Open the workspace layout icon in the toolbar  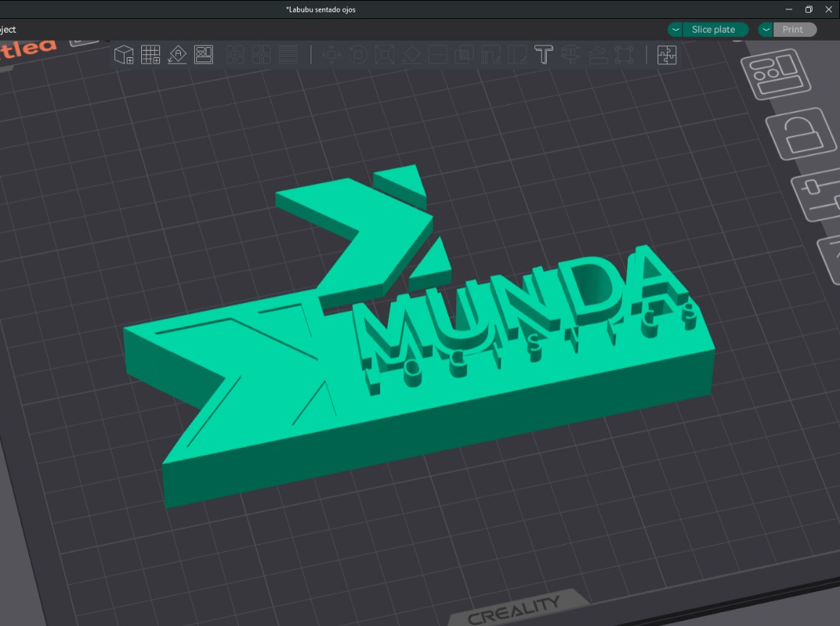(x=203, y=54)
